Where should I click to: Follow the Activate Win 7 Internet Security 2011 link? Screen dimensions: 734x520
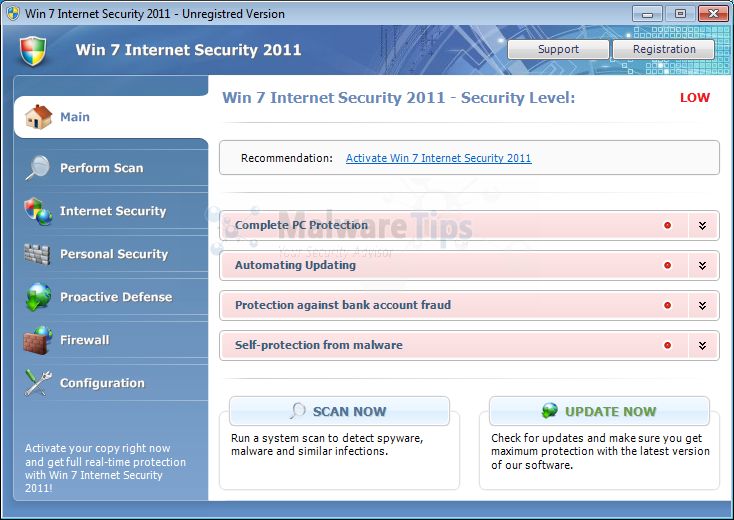pyautogui.click(x=438, y=158)
